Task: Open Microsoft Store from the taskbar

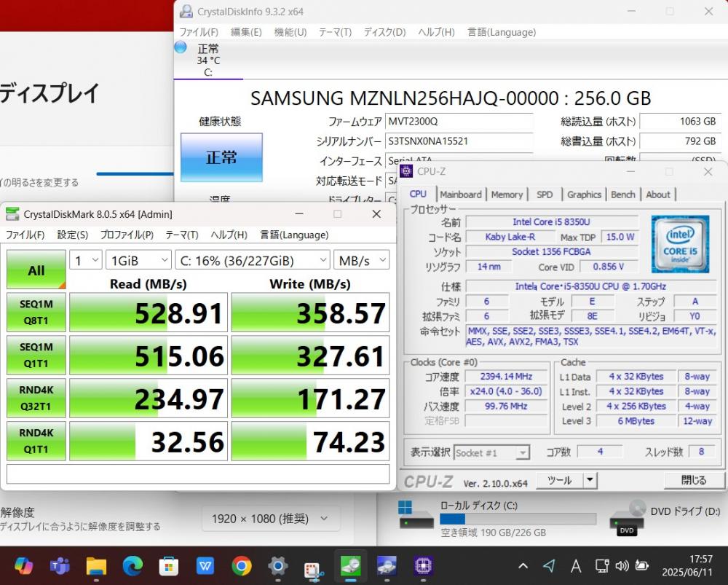Action: coord(169,566)
